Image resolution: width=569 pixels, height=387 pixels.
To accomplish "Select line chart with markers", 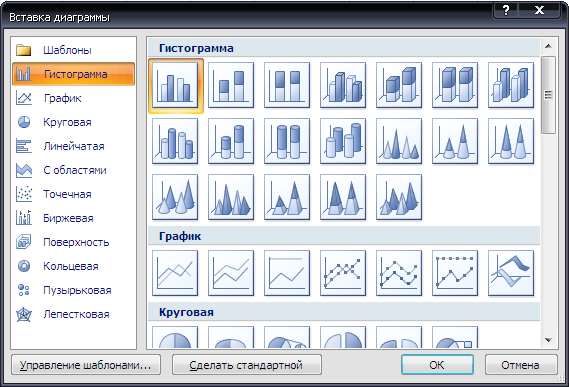I will coord(343,273).
